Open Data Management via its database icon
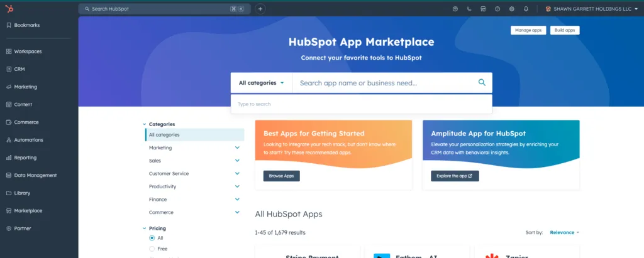 tap(9, 175)
